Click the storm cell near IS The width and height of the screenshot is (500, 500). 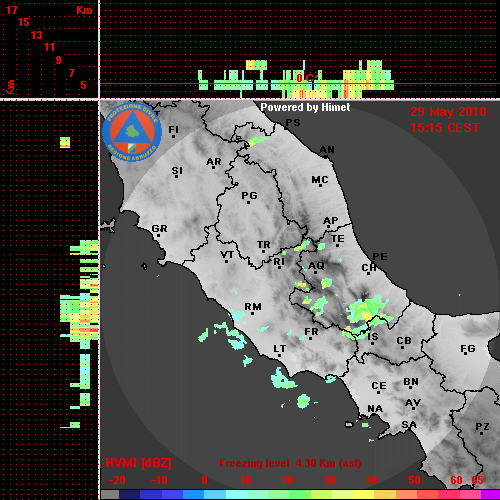(367, 310)
